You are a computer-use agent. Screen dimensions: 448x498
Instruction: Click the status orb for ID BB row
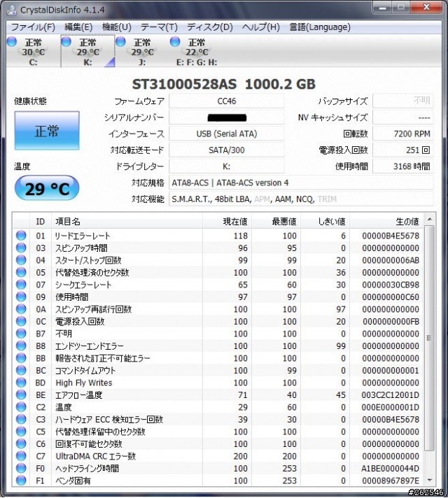[x=21, y=358]
